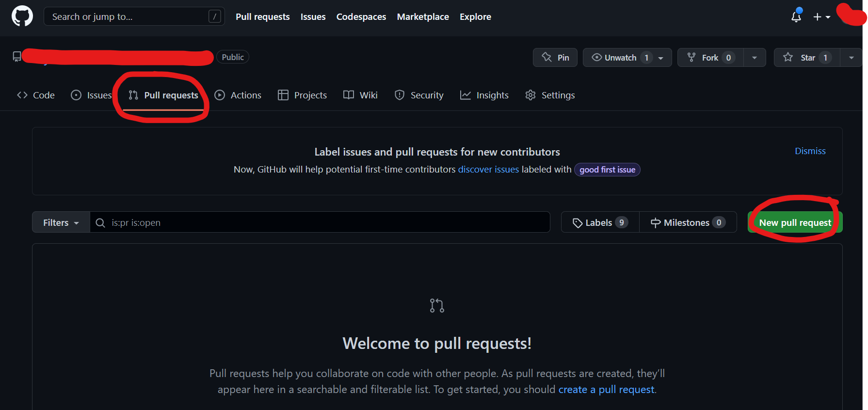Pin this repository
The width and height of the screenshot is (868, 410).
(x=555, y=57)
